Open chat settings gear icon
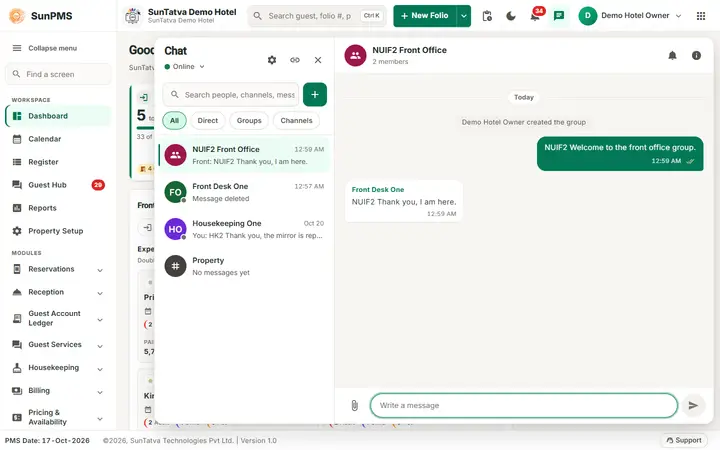Viewport: 720px width, 450px height. coord(272,60)
